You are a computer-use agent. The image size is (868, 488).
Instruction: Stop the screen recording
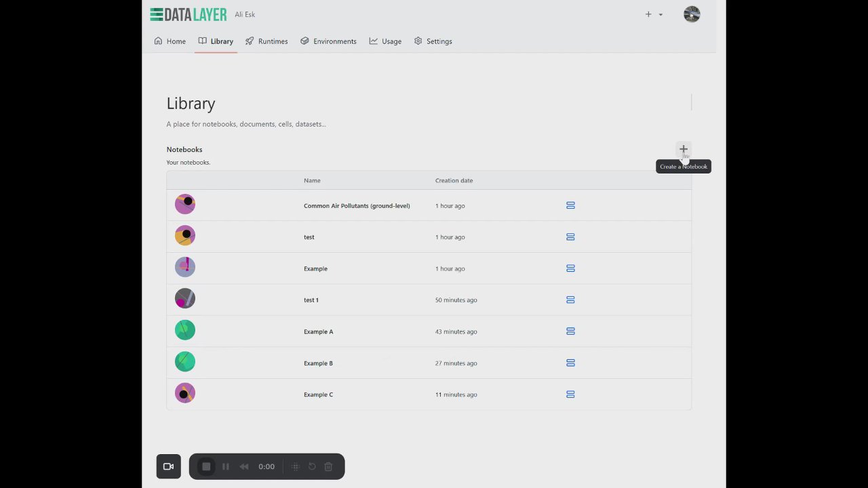(206, 466)
